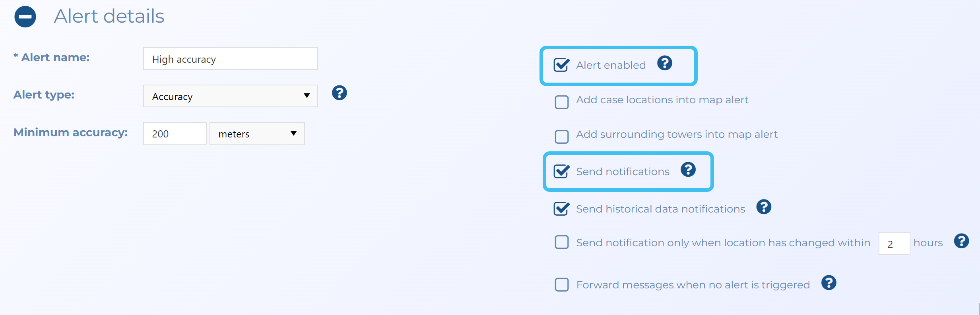Check Add surrounding towers into map alert
Viewport: 980px width, 315px height.
[x=561, y=137]
